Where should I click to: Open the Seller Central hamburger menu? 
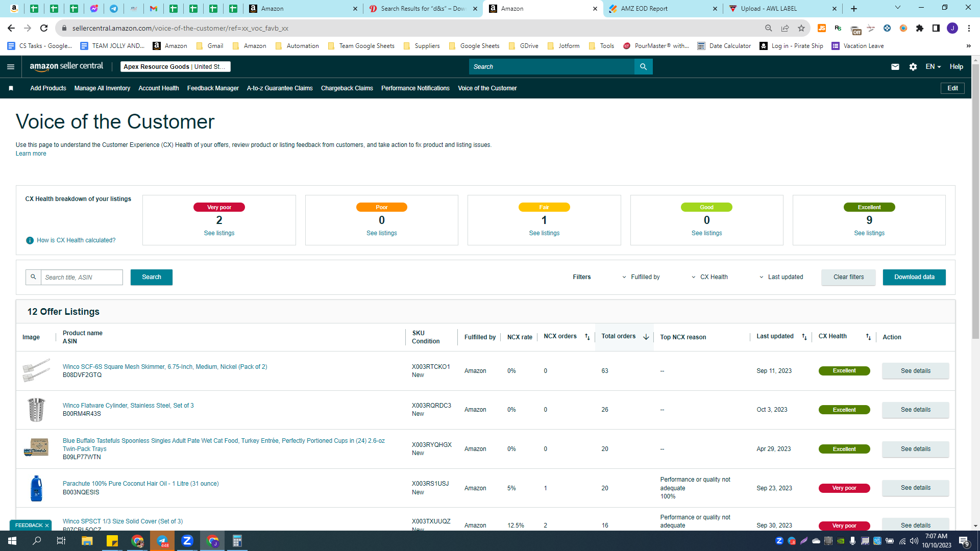click(11, 67)
